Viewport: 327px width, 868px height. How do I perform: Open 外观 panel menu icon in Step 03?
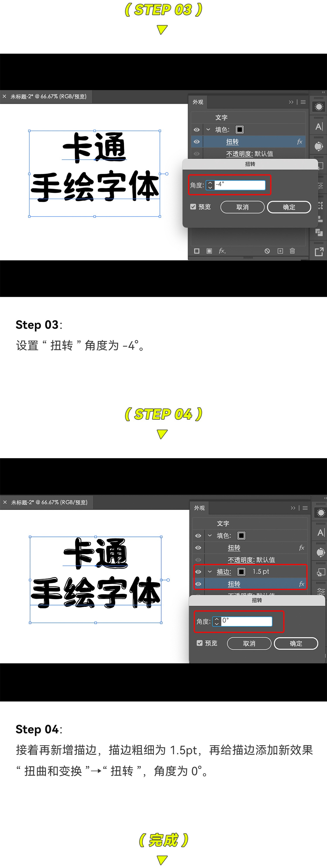pyautogui.click(x=303, y=102)
